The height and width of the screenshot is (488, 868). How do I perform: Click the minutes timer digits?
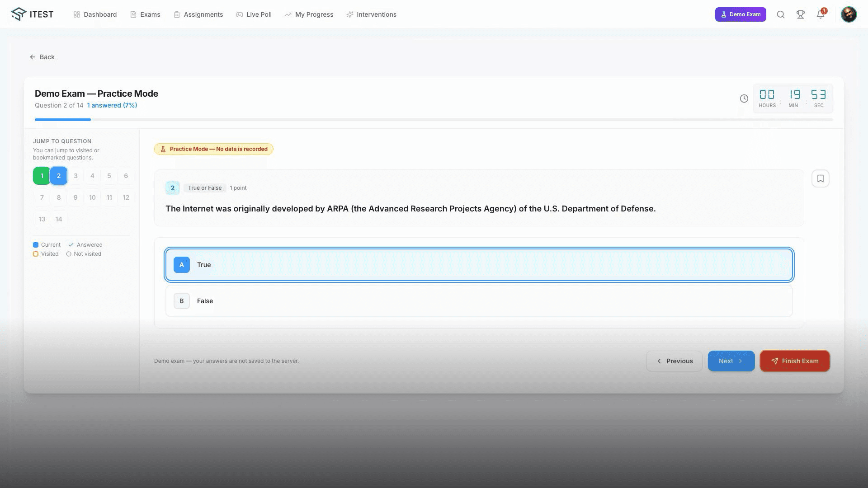(794, 94)
